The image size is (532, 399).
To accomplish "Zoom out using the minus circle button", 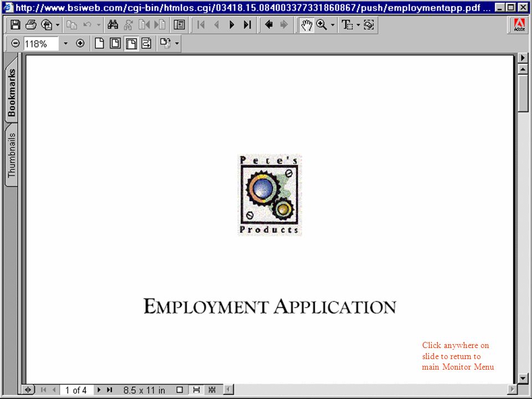I will click(16, 43).
